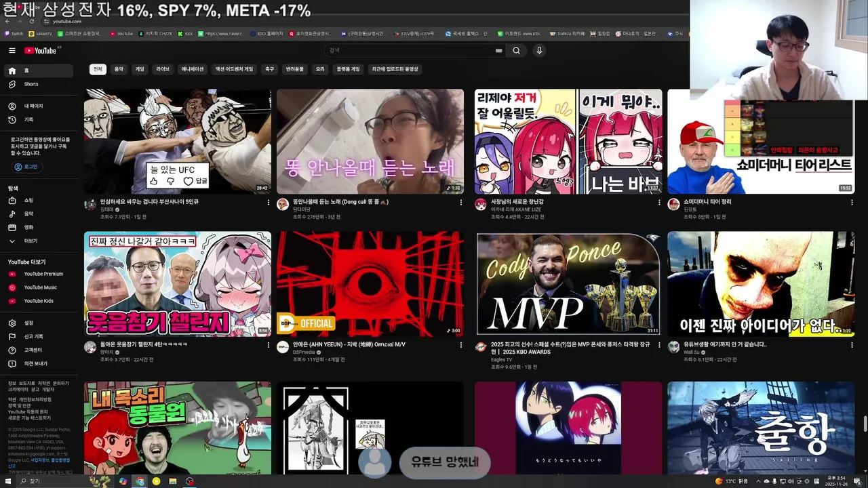Click the search magnifier button
This screenshot has height=488, width=868.
pos(516,50)
